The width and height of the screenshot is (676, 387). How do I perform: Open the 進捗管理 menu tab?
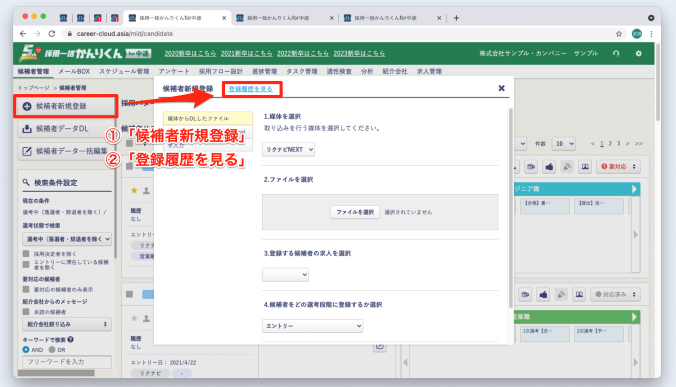pos(264,71)
